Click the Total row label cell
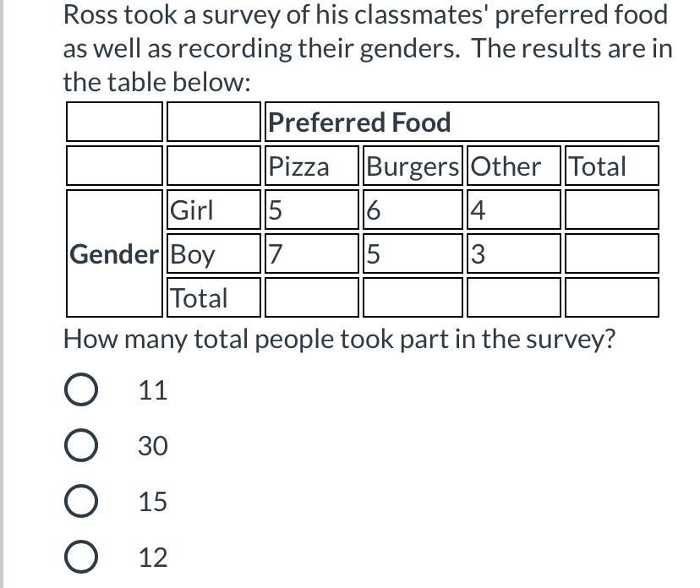The image size is (700, 588). (x=213, y=297)
